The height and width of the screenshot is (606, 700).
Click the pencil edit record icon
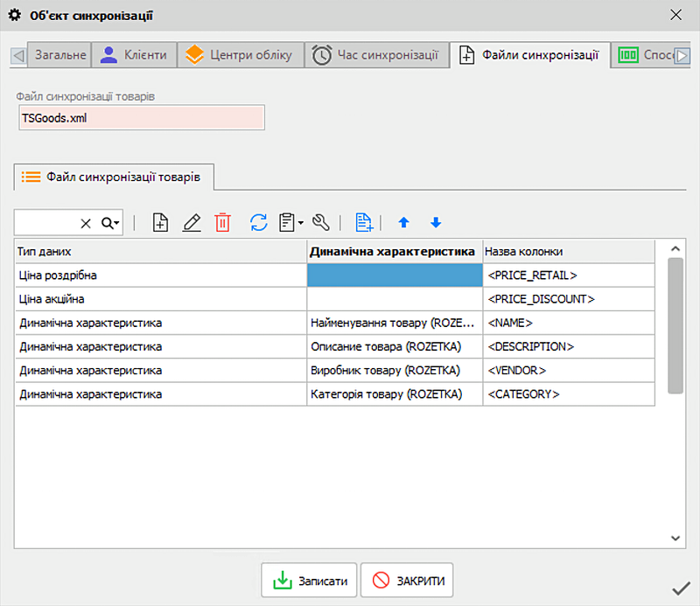point(192,222)
